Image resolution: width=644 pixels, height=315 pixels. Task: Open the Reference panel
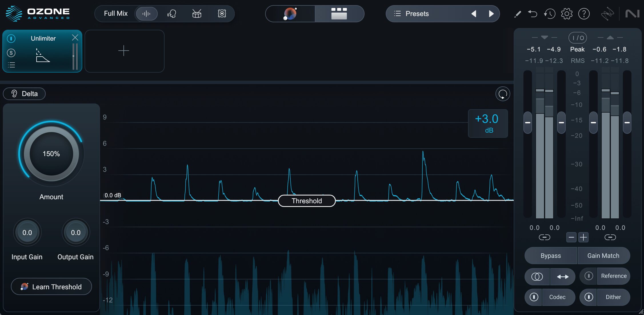pos(614,276)
